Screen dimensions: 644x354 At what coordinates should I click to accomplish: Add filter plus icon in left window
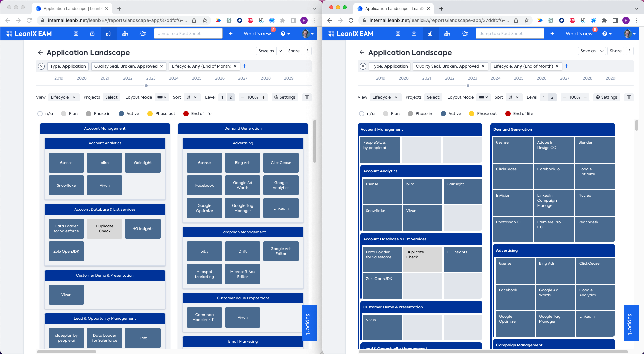(244, 66)
